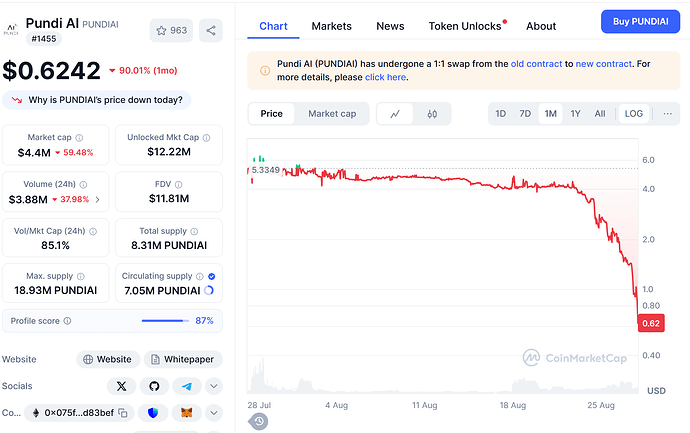The width and height of the screenshot is (690, 433).
Task: Open the Chart tab
Action: 273,26
